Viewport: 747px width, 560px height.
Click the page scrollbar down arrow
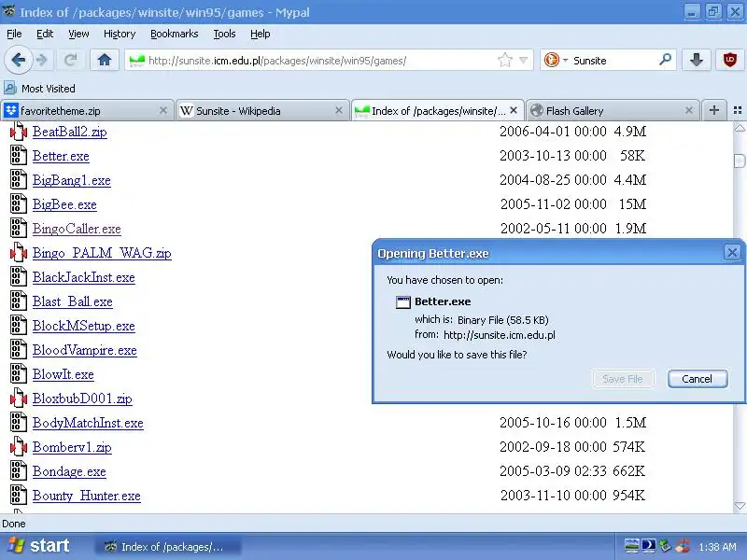[x=740, y=506]
